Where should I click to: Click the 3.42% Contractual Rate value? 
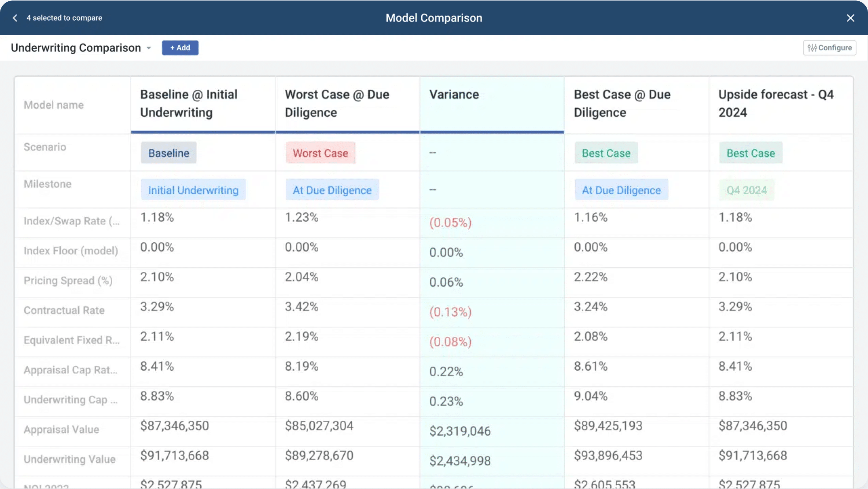pos(302,307)
